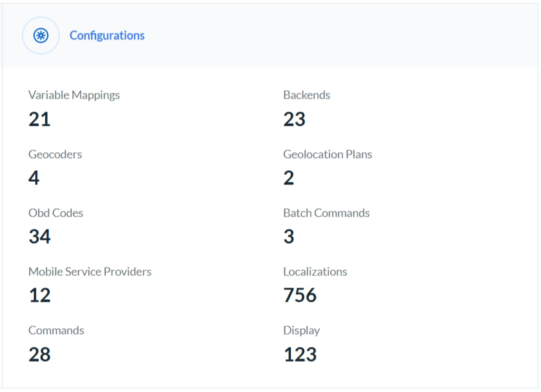Click the Geolocation Plans count 2
This screenshot has height=392, width=541.
point(289,178)
